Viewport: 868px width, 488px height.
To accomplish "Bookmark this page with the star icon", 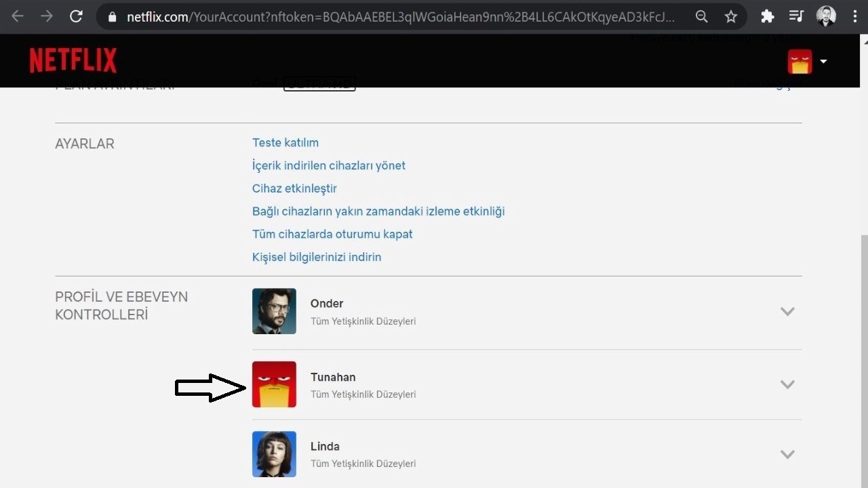I will (730, 16).
